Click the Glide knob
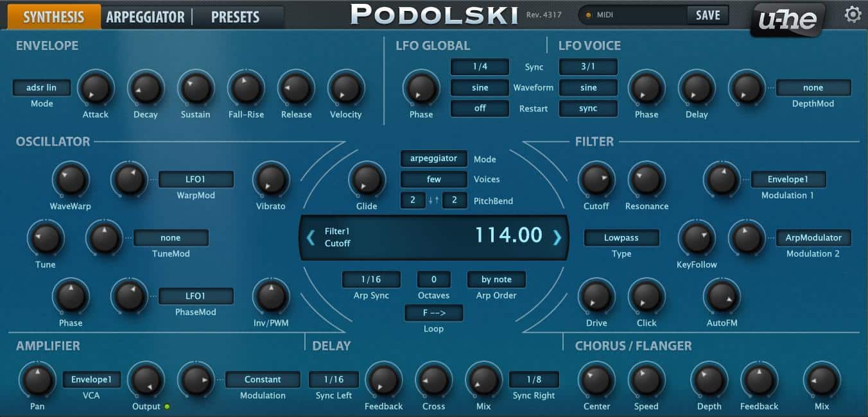 (x=367, y=180)
